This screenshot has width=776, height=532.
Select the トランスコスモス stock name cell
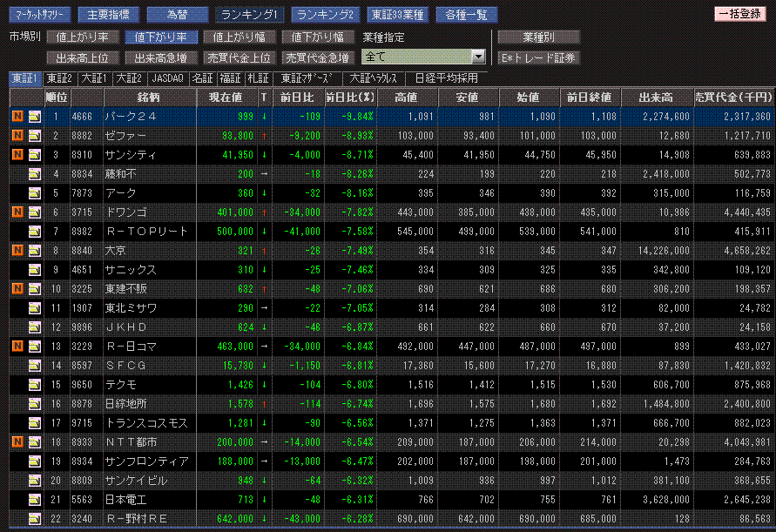[x=149, y=423]
